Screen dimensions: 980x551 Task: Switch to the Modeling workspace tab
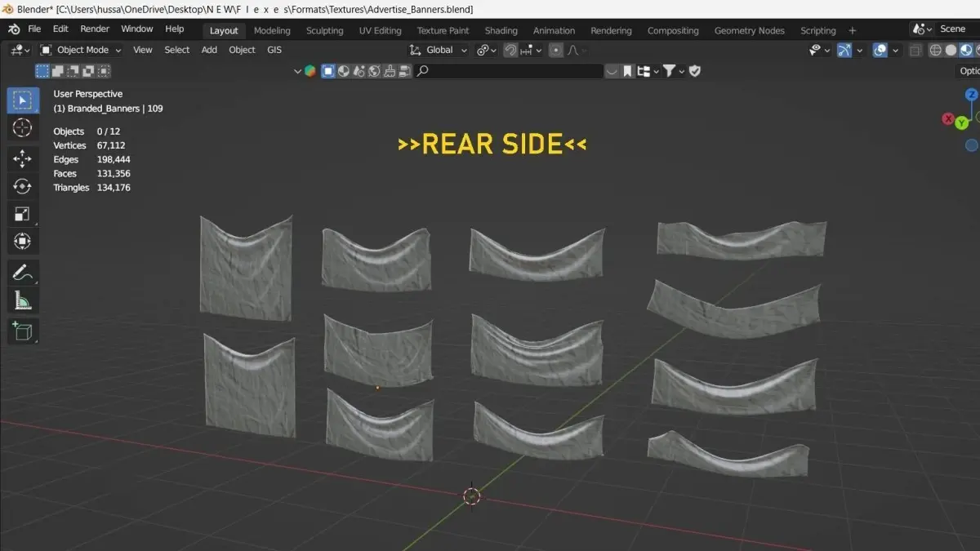(272, 31)
